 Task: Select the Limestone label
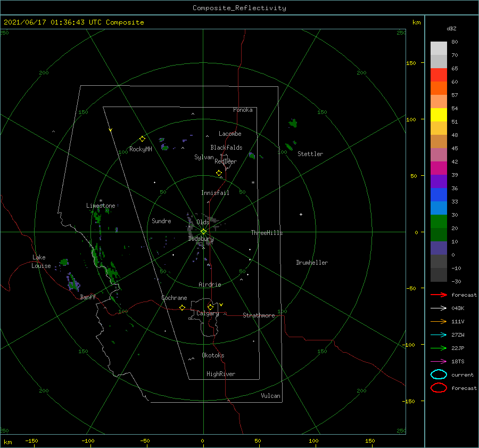[101, 206]
